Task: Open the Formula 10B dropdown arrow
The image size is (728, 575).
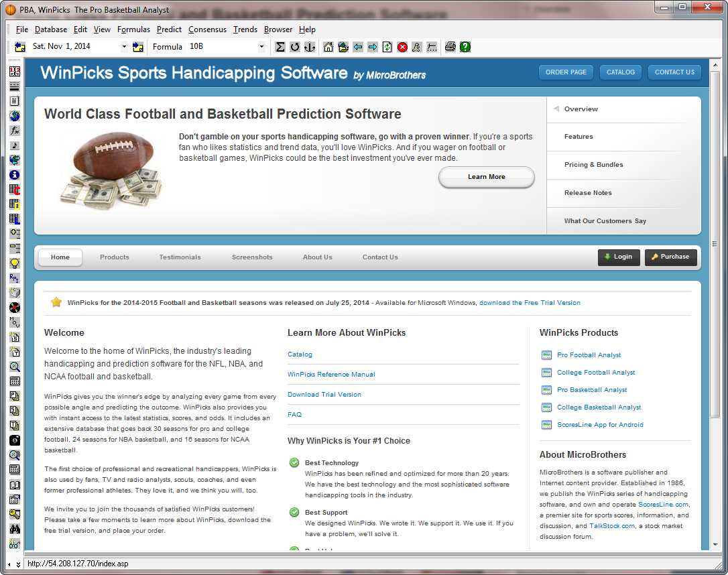Action: coord(261,47)
